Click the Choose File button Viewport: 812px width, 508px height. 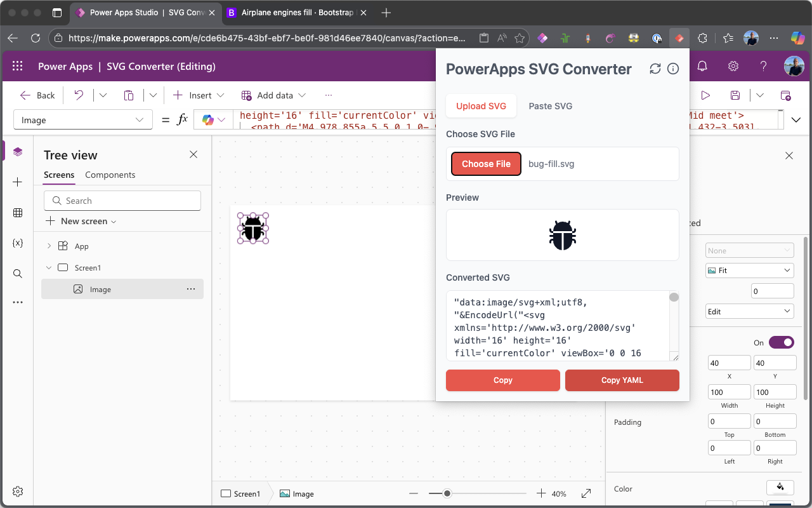pos(486,164)
